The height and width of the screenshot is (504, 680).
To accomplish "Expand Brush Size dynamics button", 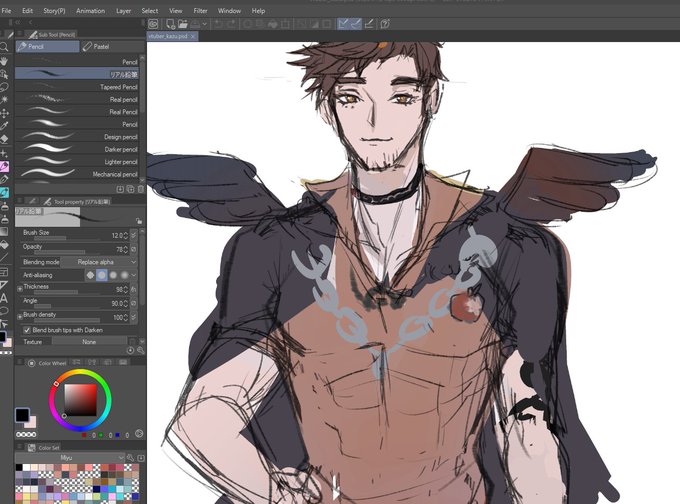I will [x=134, y=235].
